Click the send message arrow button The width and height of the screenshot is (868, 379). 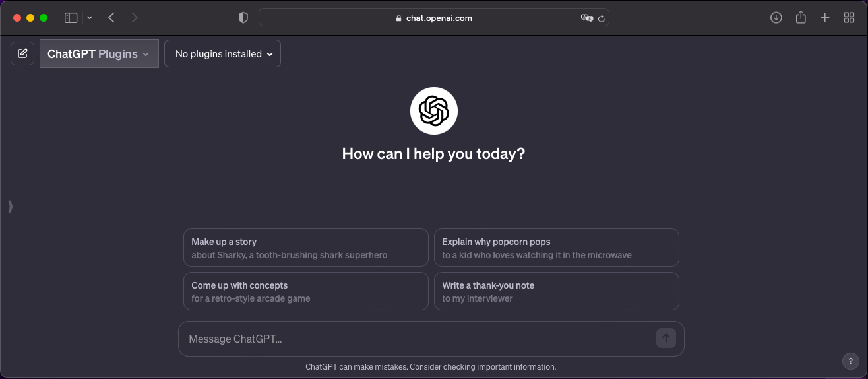666,338
